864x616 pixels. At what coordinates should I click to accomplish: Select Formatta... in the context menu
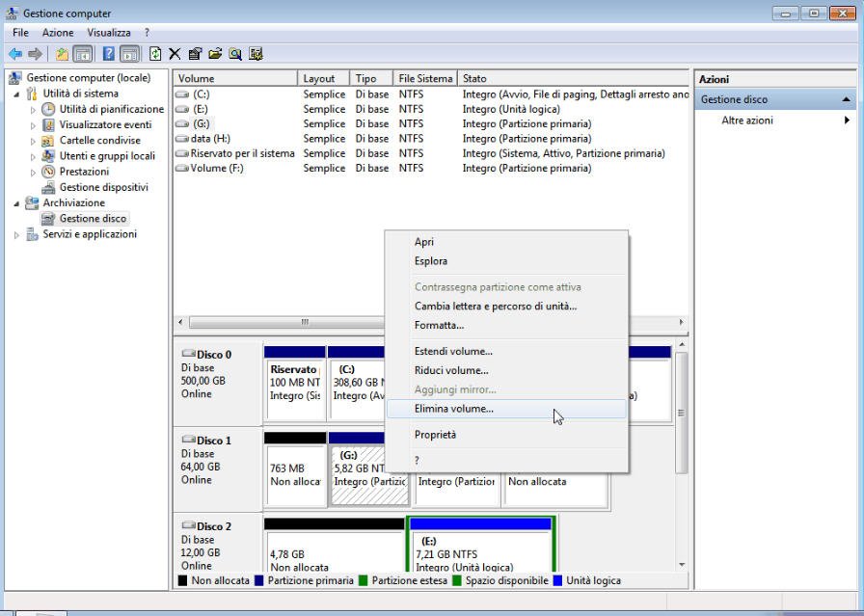click(439, 325)
